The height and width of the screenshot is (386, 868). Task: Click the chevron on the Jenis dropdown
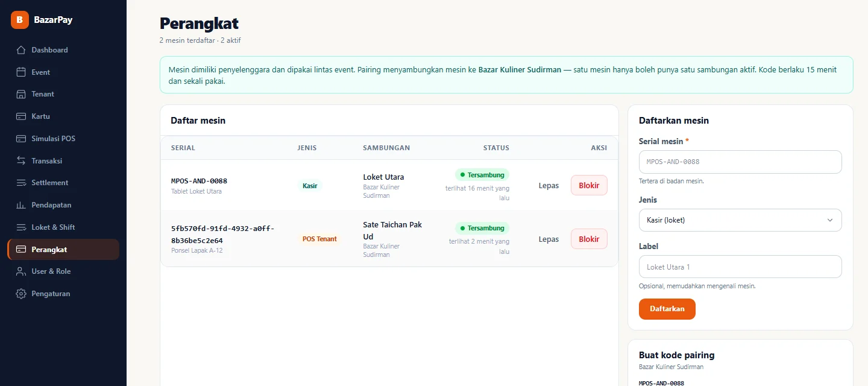click(x=830, y=220)
